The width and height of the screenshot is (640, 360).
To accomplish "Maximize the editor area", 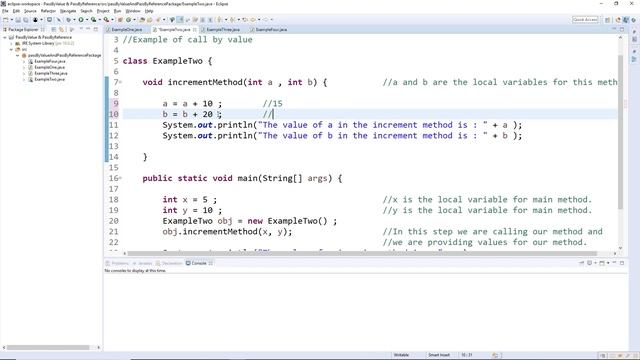I will click(622, 29).
